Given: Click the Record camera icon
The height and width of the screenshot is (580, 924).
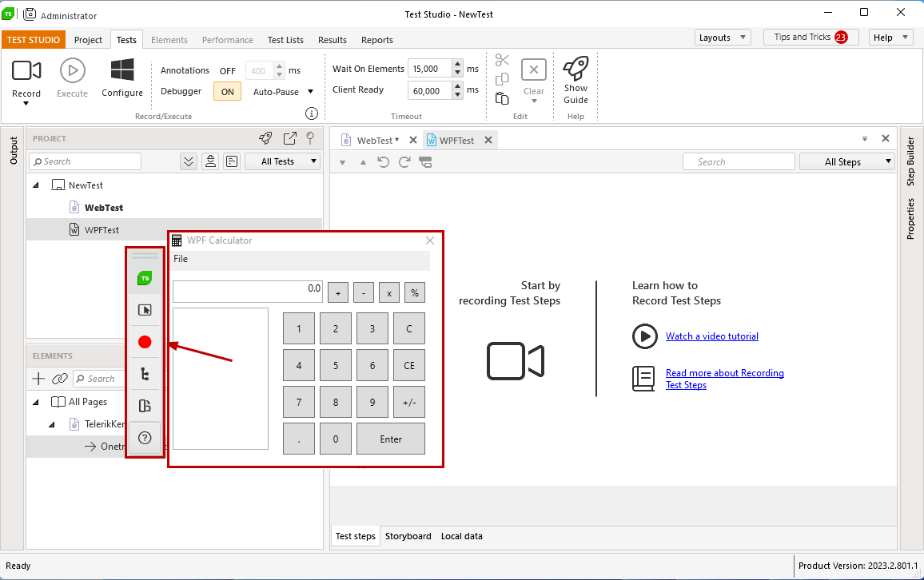Looking at the screenshot, I should (26, 70).
